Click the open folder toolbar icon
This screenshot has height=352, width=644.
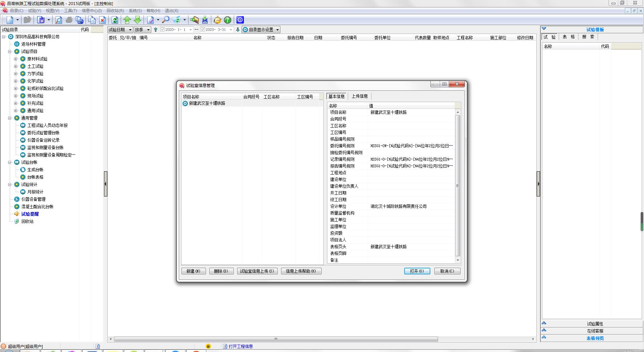(28, 20)
